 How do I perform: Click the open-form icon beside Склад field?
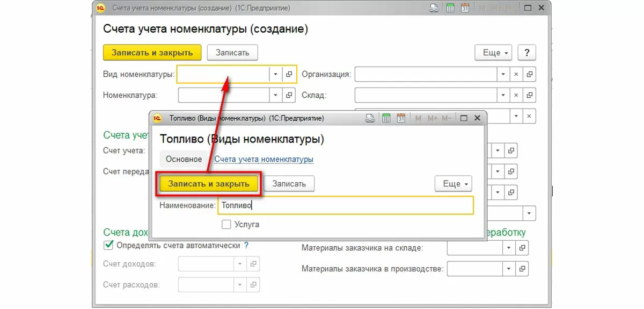pyautogui.click(x=530, y=95)
